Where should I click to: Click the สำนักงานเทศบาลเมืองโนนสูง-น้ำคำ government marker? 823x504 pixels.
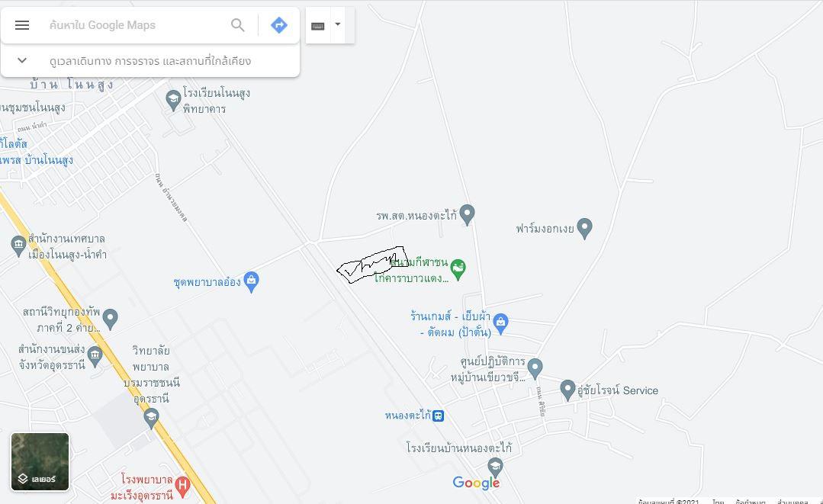pos(18,246)
